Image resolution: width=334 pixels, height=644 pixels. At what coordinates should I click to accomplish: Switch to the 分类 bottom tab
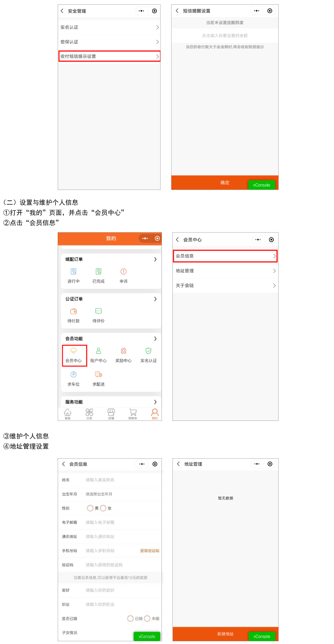click(x=89, y=413)
